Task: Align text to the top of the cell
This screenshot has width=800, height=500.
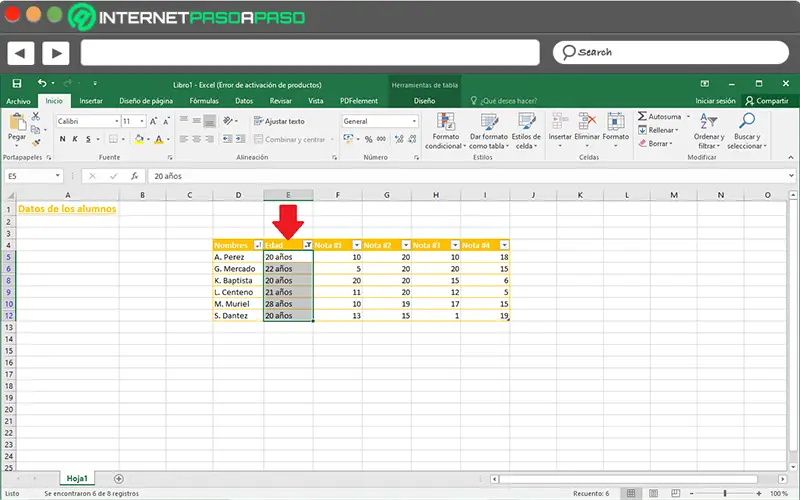Action: point(184,121)
